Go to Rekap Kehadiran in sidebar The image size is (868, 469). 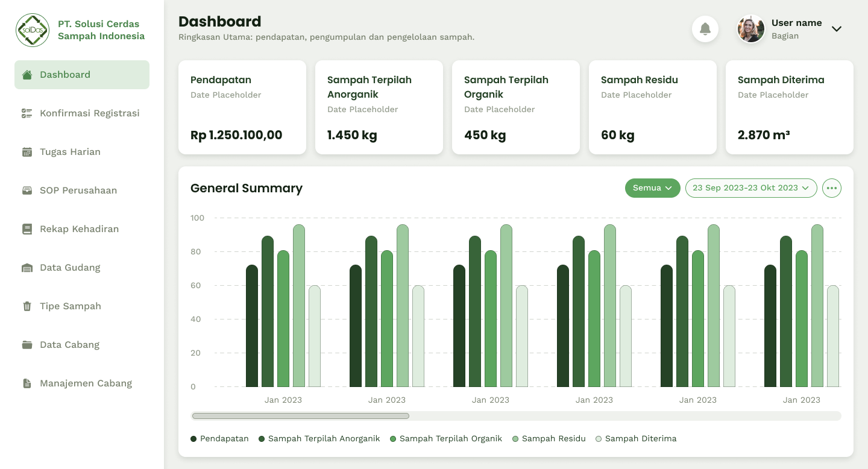(x=79, y=229)
